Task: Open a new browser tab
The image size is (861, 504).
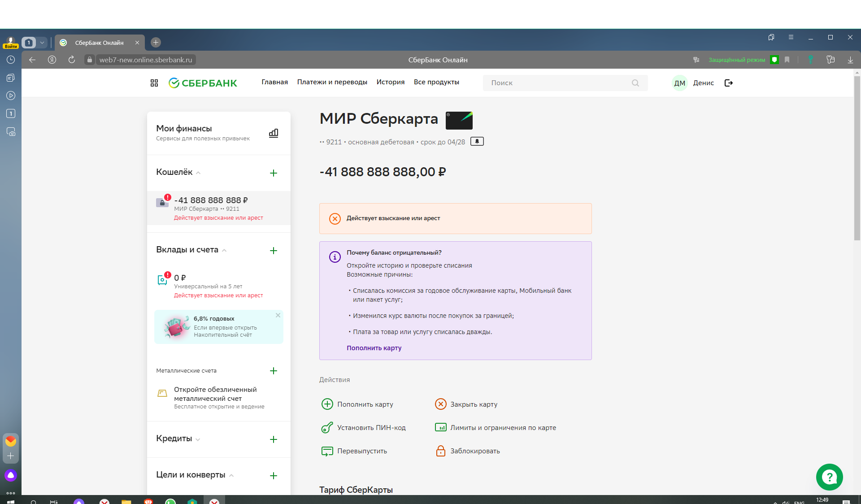Action: [156, 43]
